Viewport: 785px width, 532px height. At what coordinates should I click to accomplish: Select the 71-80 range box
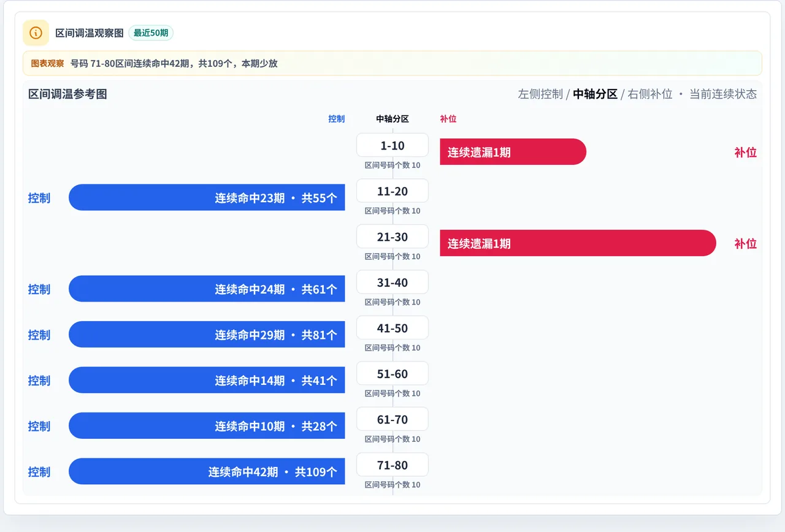coord(392,465)
